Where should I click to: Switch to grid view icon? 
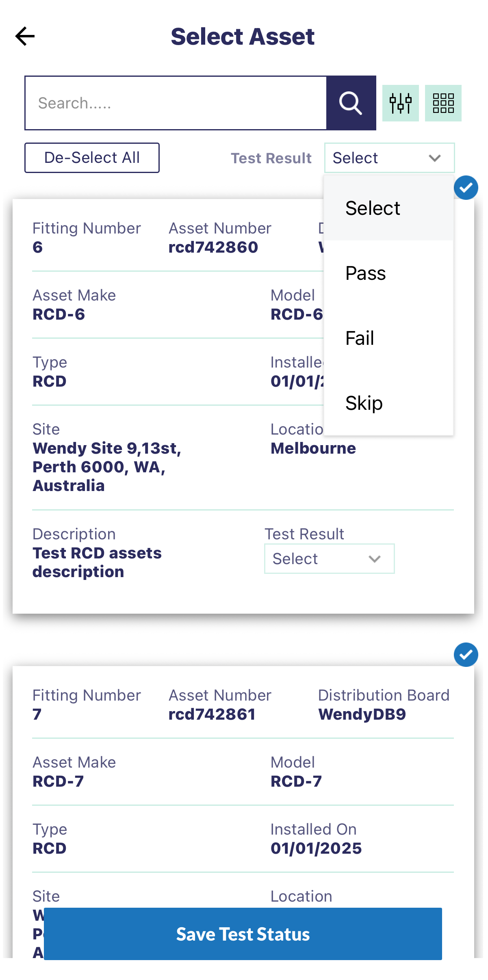click(443, 103)
